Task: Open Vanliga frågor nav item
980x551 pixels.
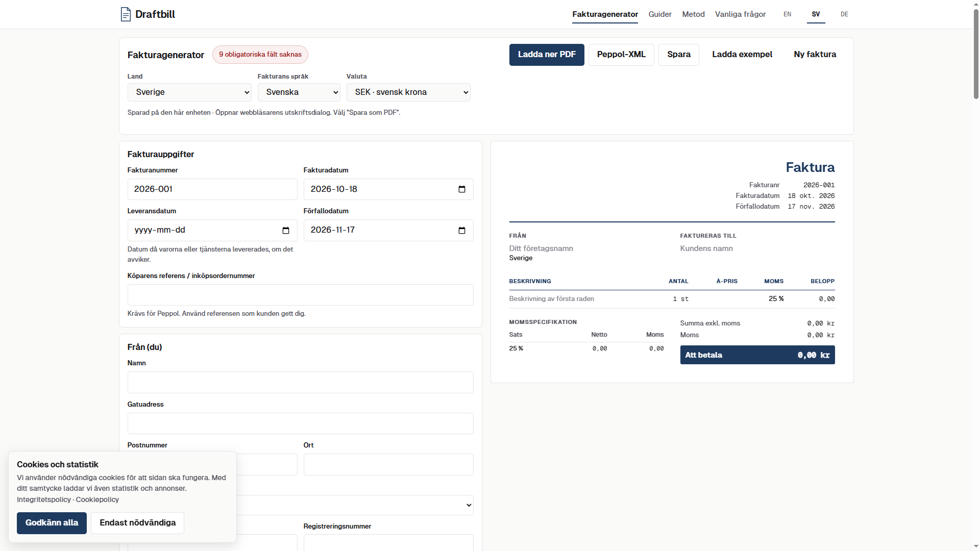Action: pos(740,14)
